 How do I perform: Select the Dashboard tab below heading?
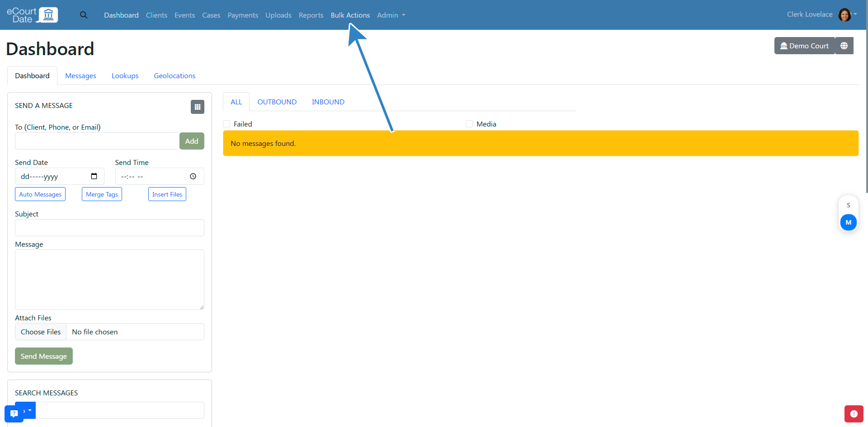(32, 75)
